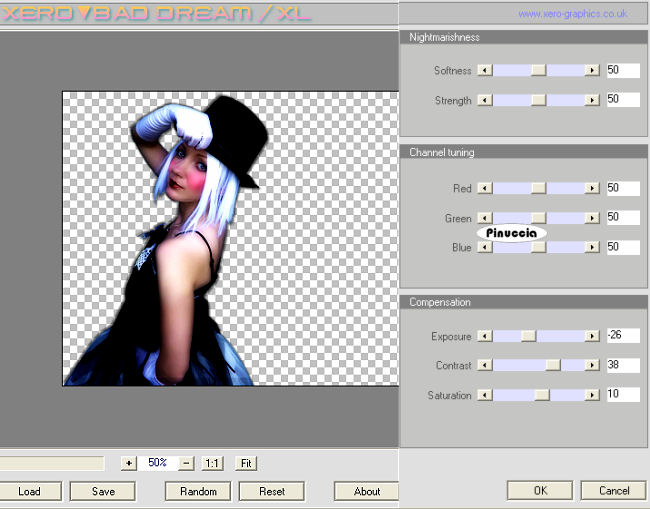Image resolution: width=650 pixels, height=509 pixels.
Task: Click the Blue value field
Action: pyautogui.click(x=623, y=247)
